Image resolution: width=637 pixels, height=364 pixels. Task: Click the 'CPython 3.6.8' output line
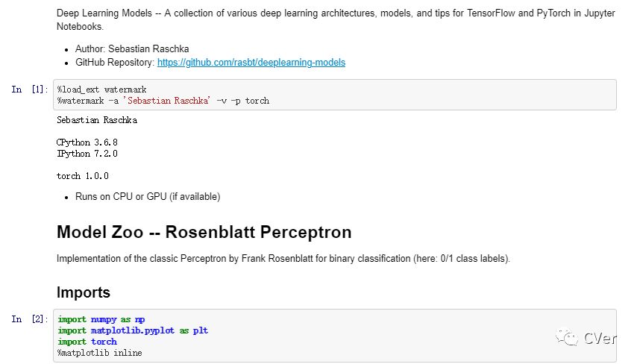(87, 142)
